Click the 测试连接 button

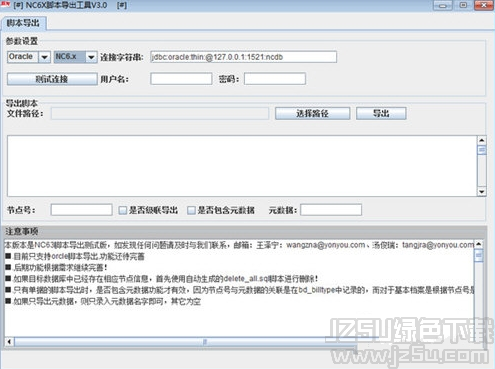(x=52, y=79)
